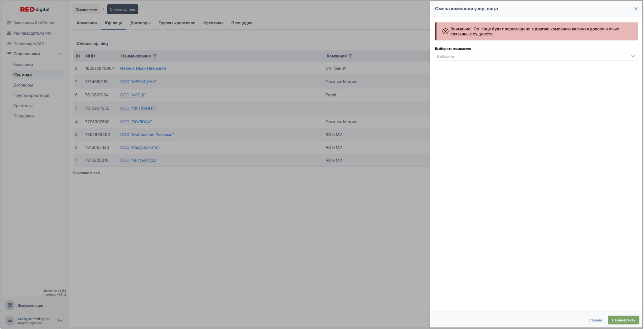Screen dimensions: 644x329
Task: Click the logout icon next to account
Action: tap(60, 321)
